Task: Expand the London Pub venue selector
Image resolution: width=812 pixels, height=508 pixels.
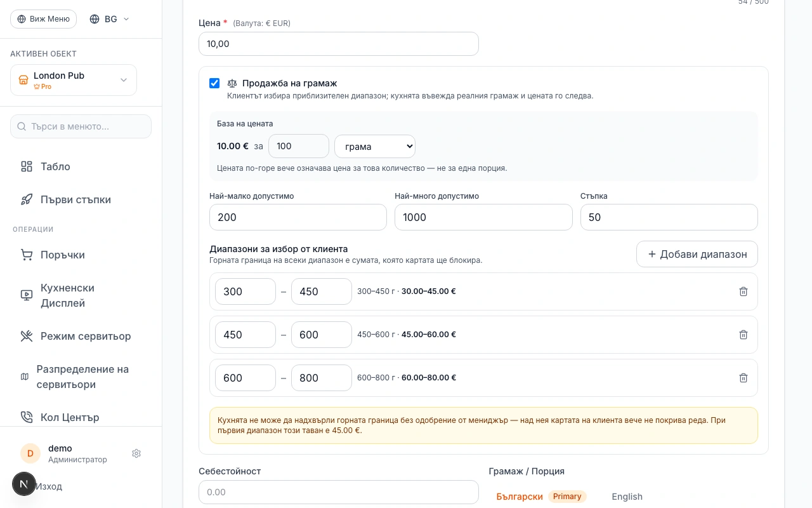Action: point(74,80)
